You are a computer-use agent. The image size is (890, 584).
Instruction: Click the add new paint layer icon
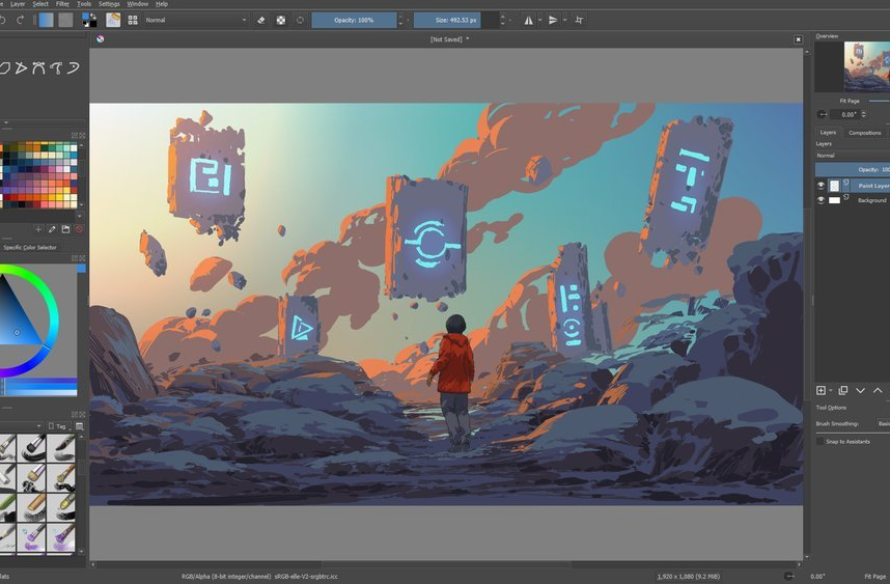pyautogui.click(x=822, y=390)
